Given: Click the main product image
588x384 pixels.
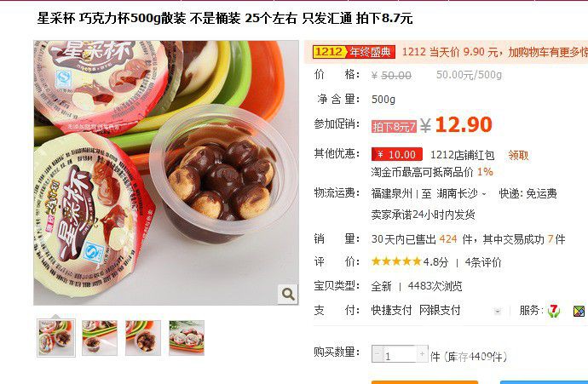Looking at the screenshot, I should [166, 173].
